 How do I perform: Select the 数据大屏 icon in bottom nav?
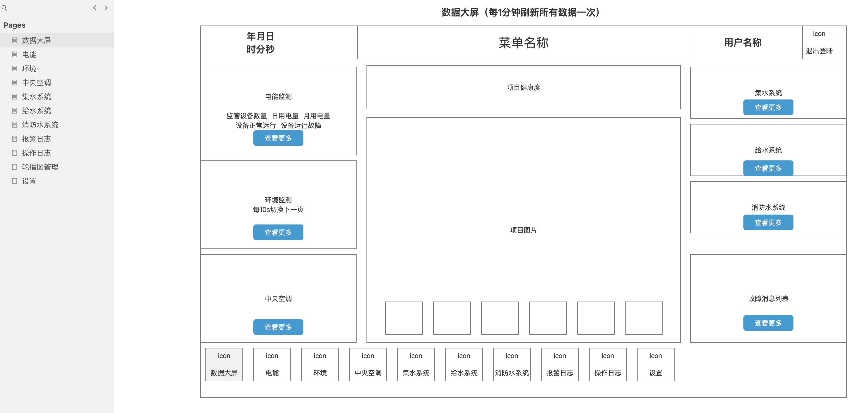tap(224, 365)
